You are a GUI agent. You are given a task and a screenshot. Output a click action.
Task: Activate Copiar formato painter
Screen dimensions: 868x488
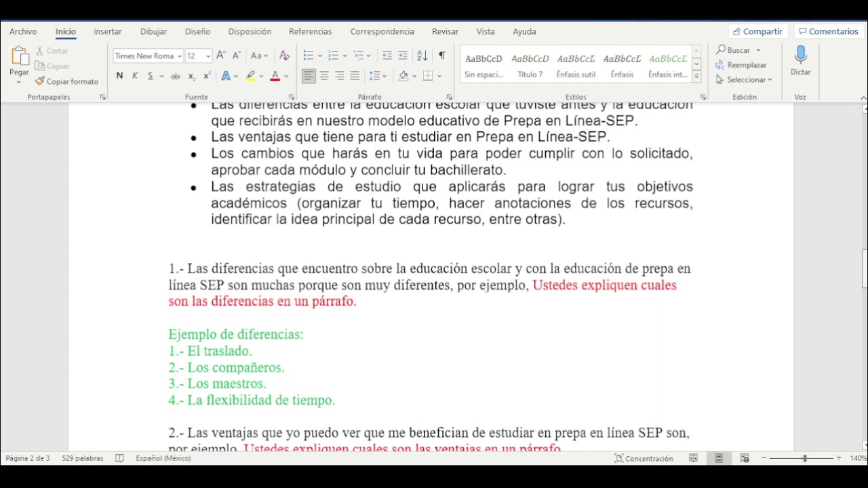[x=67, y=81]
